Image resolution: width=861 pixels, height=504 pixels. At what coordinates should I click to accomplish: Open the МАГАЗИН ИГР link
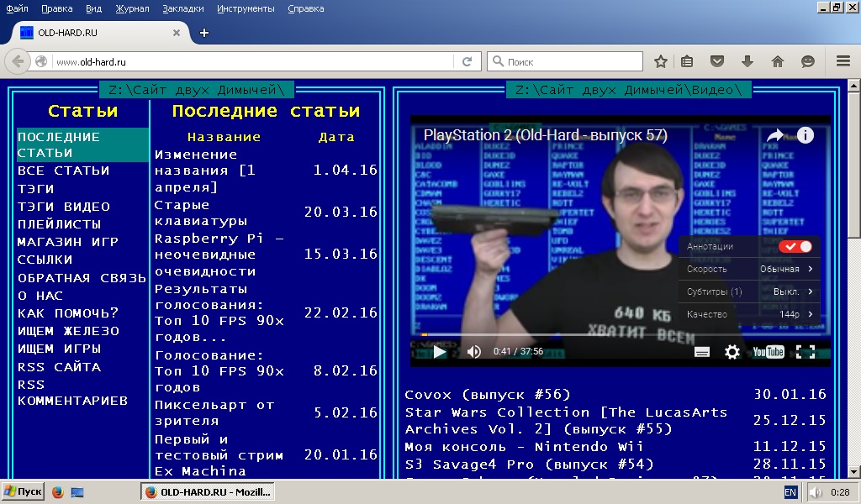pyautogui.click(x=68, y=242)
